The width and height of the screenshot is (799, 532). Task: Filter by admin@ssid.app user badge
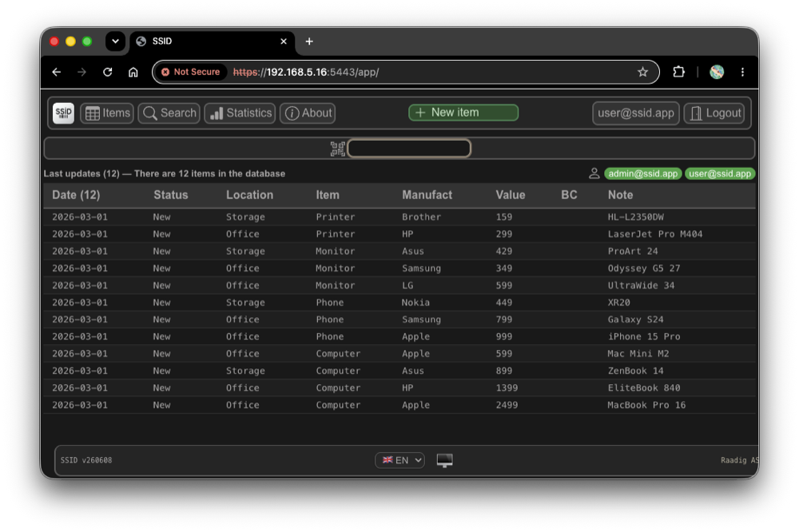642,174
